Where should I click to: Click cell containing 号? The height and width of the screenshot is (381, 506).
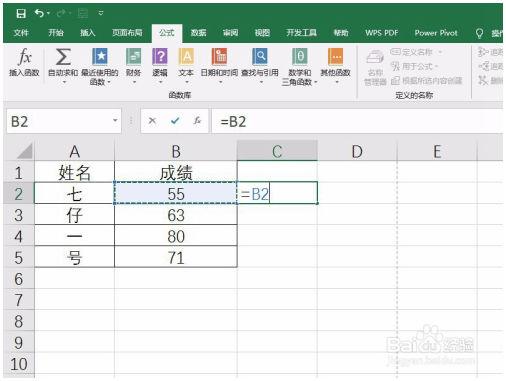(74, 257)
